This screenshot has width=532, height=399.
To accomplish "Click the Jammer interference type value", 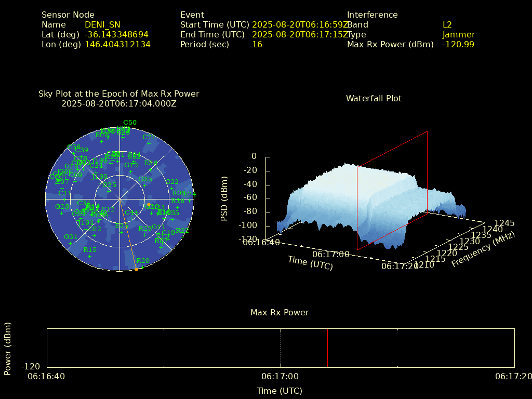I will tap(458, 34).
